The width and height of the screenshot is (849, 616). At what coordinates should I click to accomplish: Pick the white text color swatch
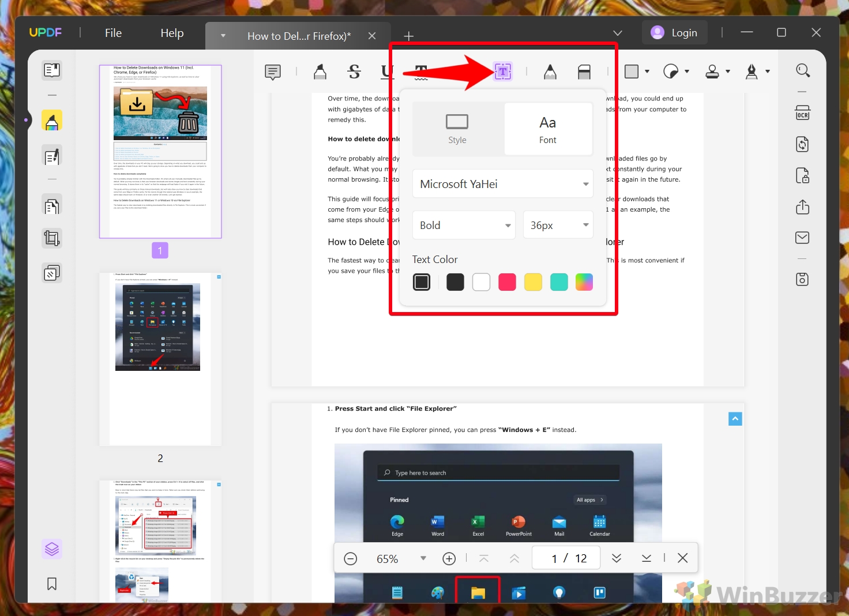point(481,282)
